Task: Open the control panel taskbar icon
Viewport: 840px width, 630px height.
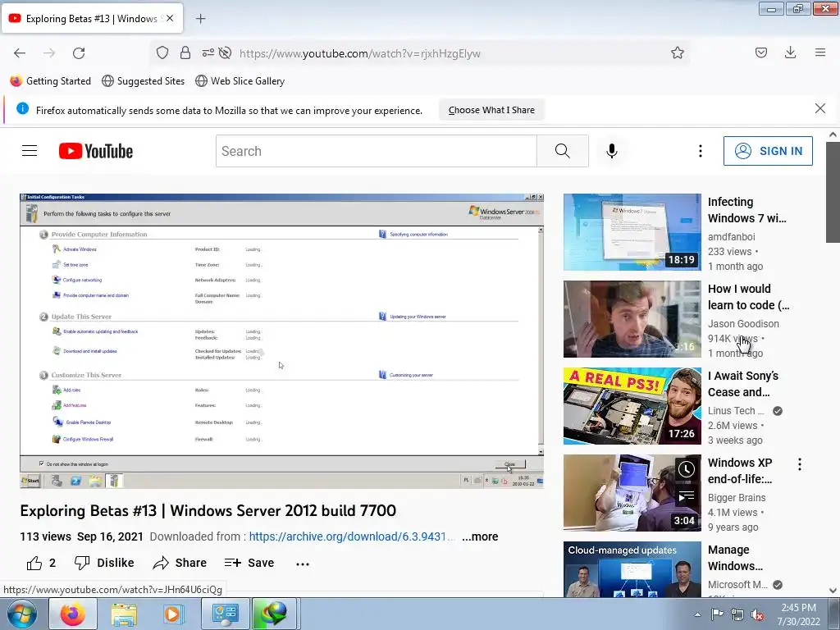Action: [225, 614]
